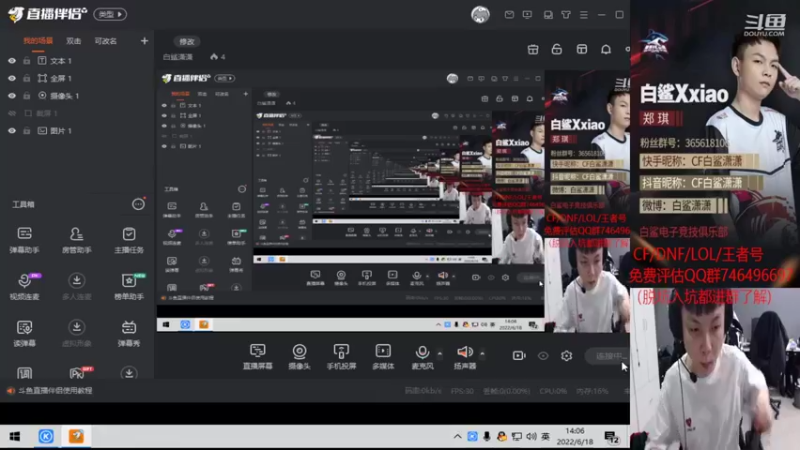This screenshot has width=800, height=450.
Task: Toggle visibility of 图片 1 source
Action: point(12,131)
